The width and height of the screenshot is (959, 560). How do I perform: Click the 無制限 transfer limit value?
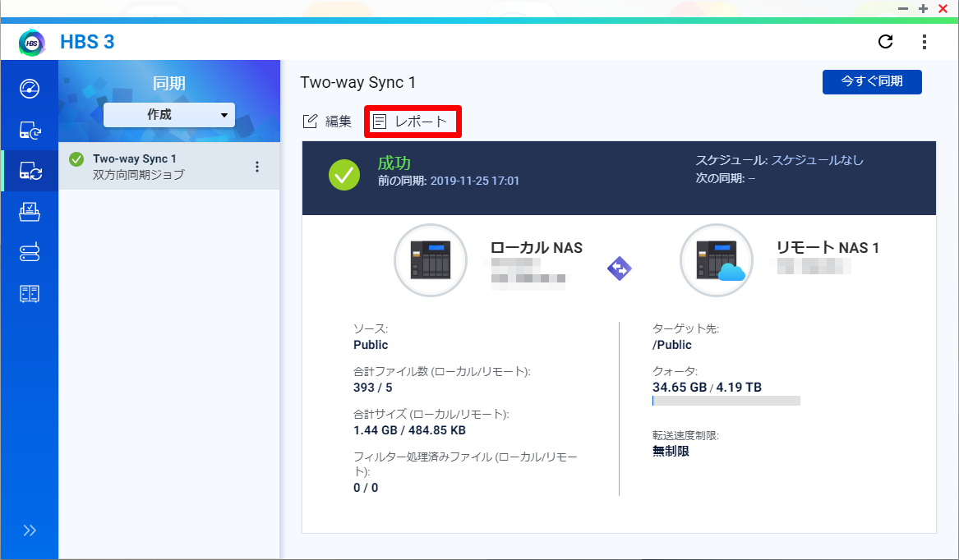[x=671, y=451]
